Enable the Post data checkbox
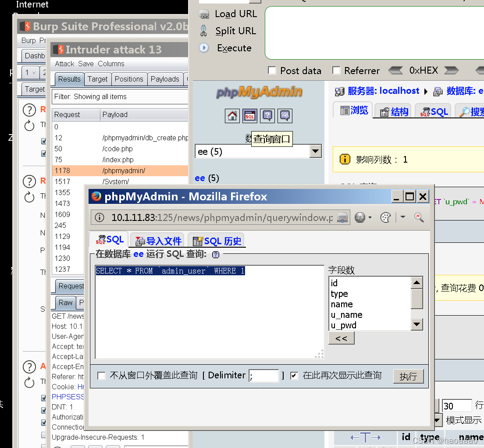Image resolution: width=484 pixels, height=448 pixels. click(272, 70)
